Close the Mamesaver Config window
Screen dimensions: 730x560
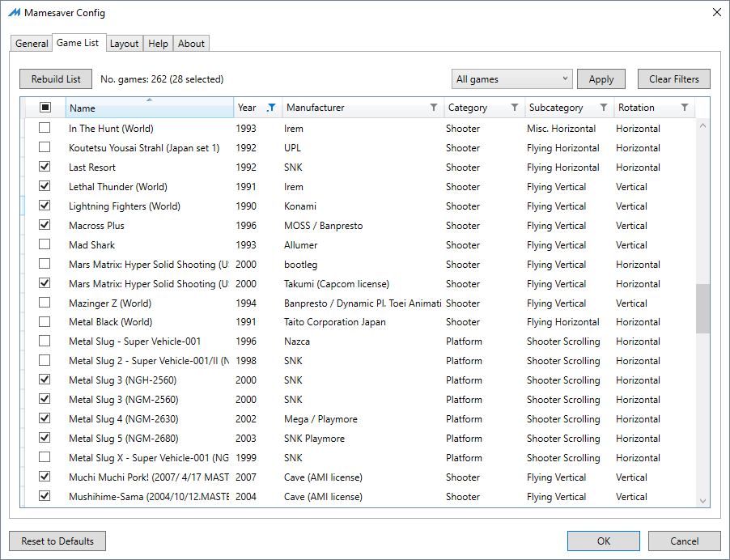[x=716, y=13]
